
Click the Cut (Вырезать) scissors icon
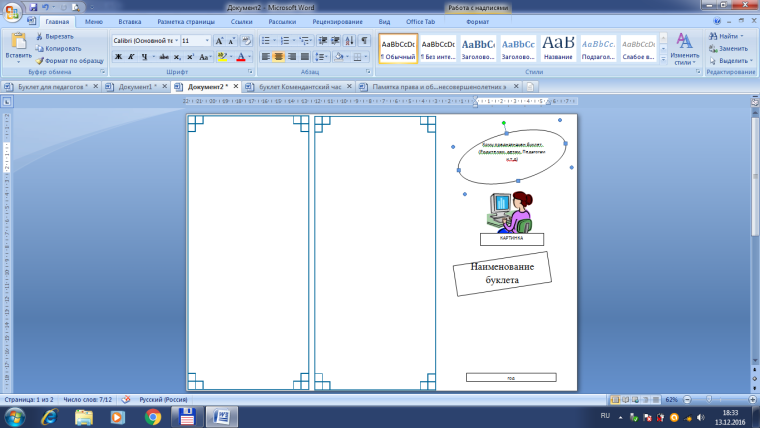point(39,36)
